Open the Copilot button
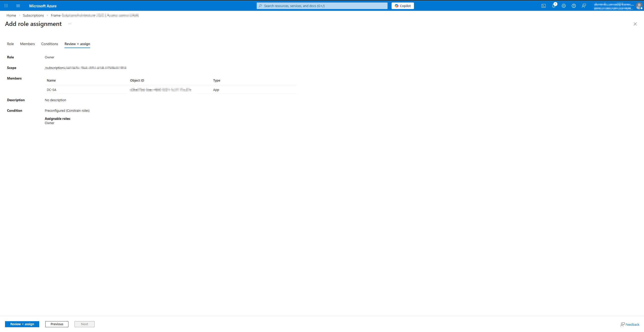This screenshot has width=644, height=332. point(402,6)
